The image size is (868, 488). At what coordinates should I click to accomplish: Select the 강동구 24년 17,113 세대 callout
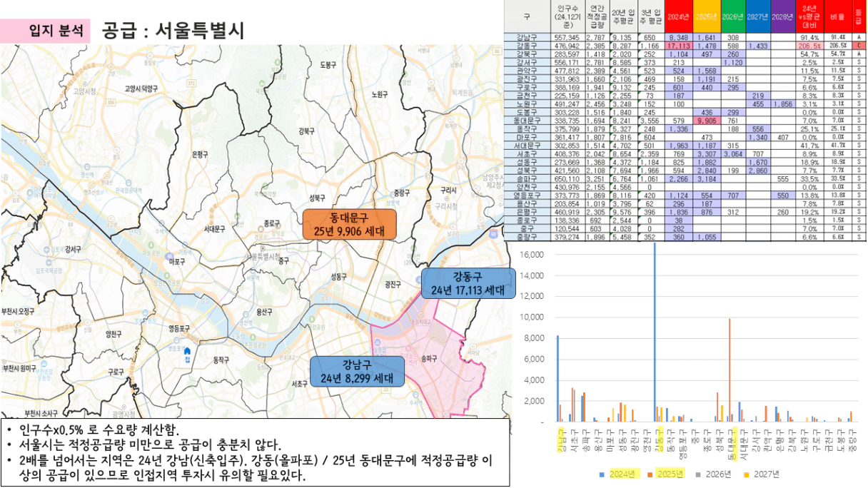tap(468, 283)
